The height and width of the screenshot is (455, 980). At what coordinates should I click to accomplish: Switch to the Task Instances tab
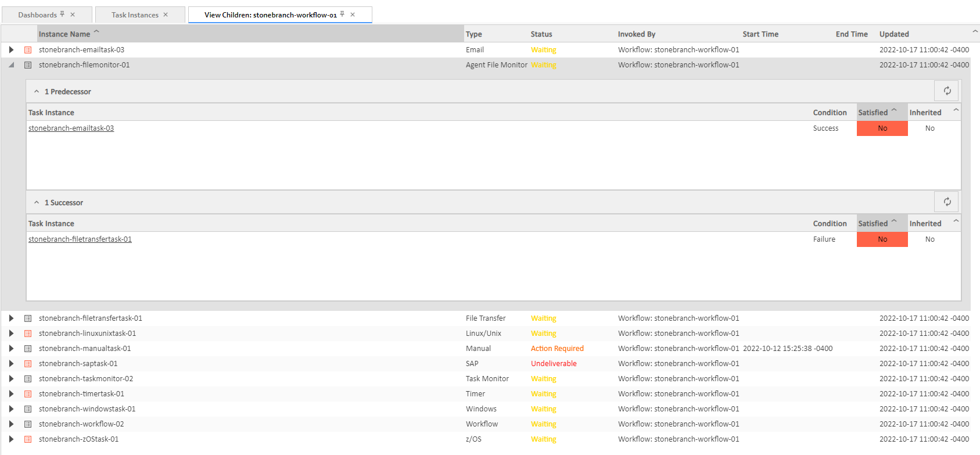[135, 15]
